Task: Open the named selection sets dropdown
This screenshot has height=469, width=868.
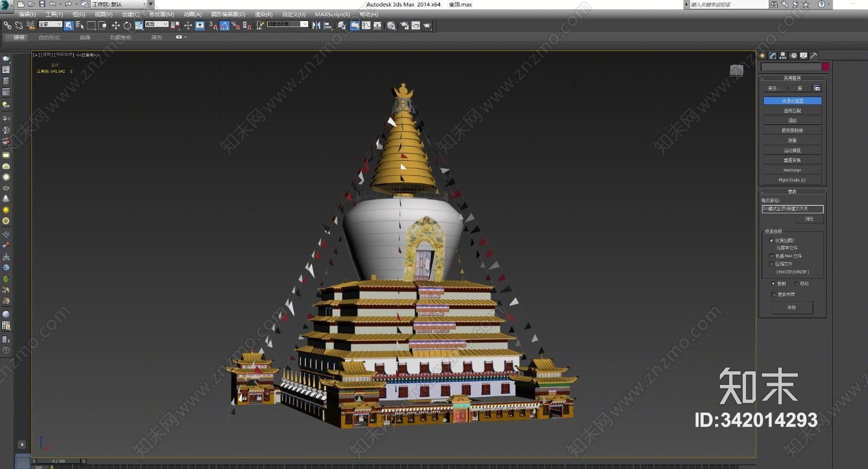Action: tap(288, 24)
